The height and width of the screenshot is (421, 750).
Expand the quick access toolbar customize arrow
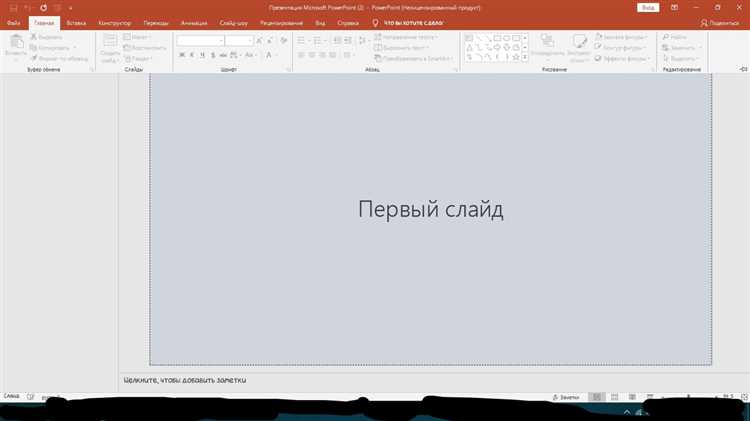(70, 8)
